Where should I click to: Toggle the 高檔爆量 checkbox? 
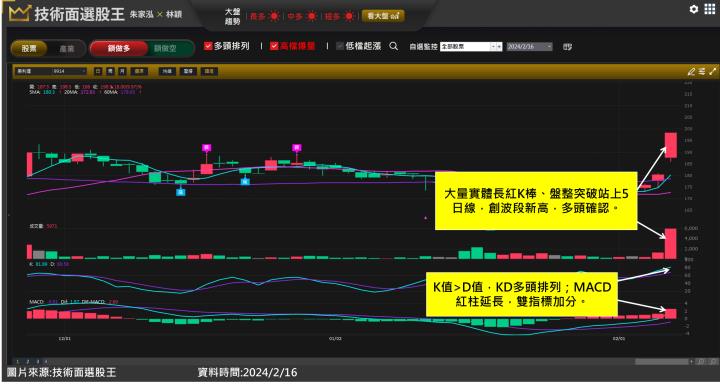pyautogui.click(x=274, y=46)
